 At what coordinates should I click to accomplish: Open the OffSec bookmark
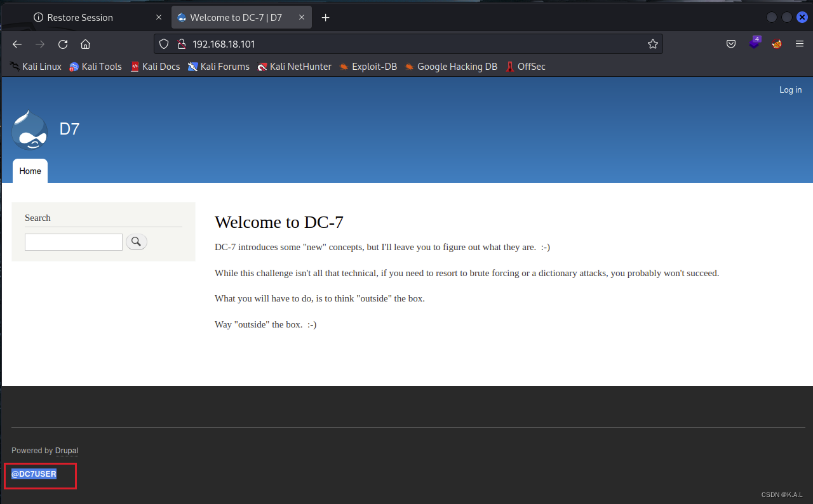coord(525,67)
